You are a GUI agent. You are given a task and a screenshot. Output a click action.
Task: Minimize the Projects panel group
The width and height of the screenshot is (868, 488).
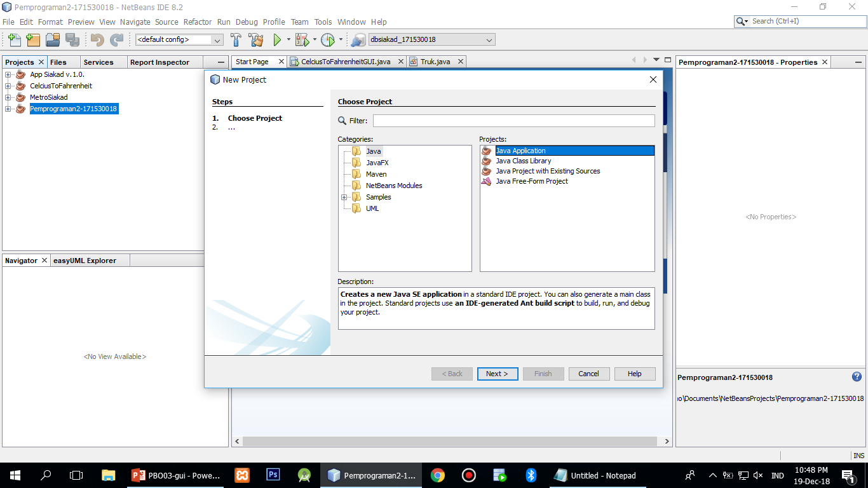220,62
